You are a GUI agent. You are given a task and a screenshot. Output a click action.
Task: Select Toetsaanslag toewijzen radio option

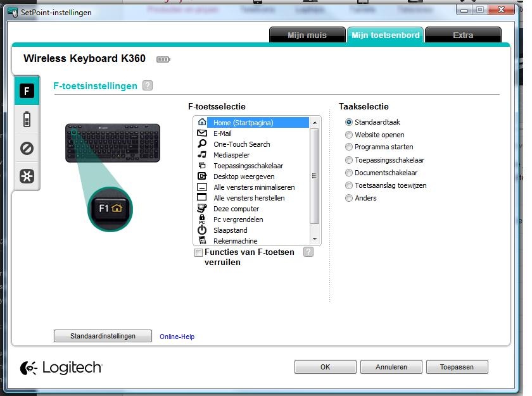pos(349,185)
